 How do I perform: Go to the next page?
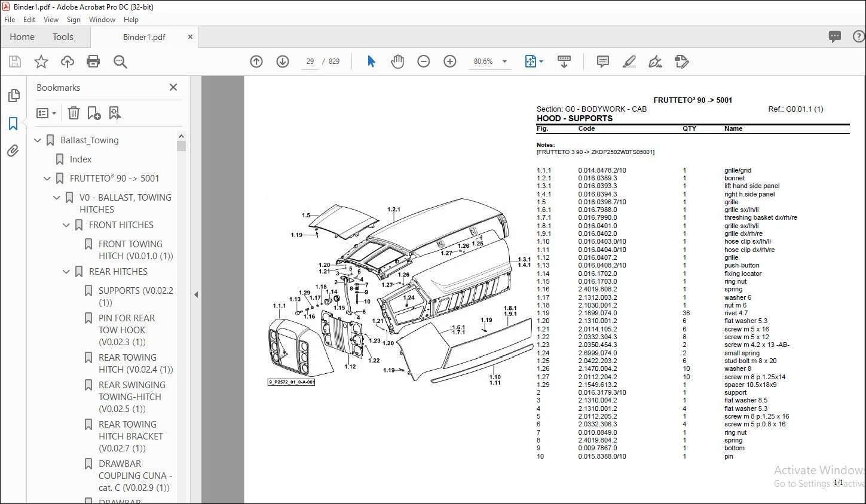pyautogui.click(x=283, y=62)
